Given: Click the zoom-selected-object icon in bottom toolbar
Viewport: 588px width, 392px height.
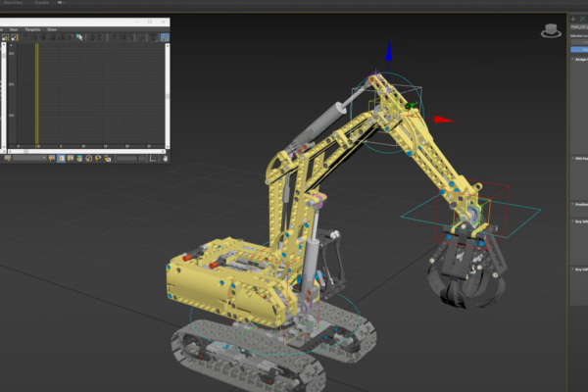Looking at the screenshot, I should pos(7,159).
